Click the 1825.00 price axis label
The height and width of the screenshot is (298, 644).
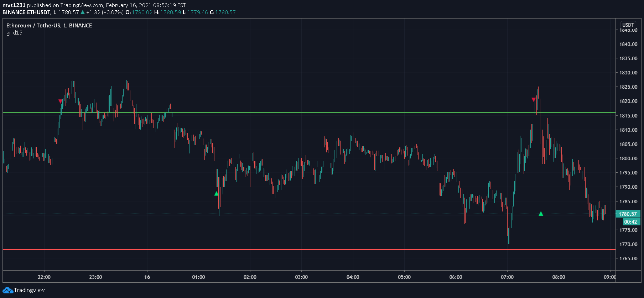(628, 87)
